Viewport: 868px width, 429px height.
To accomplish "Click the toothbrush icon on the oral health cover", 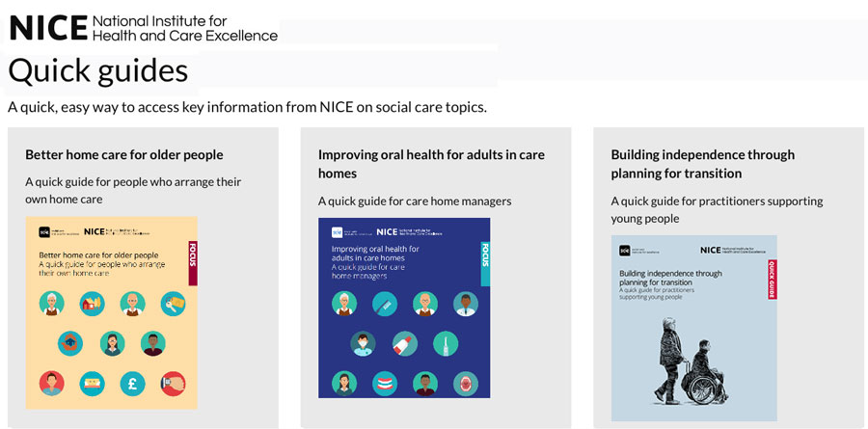I will [x=385, y=304].
